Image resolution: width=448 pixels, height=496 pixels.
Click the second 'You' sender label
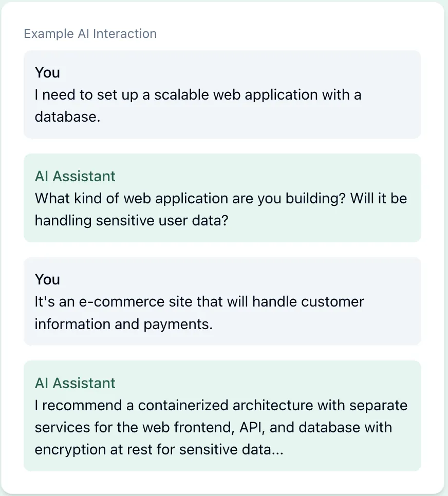[47, 279]
